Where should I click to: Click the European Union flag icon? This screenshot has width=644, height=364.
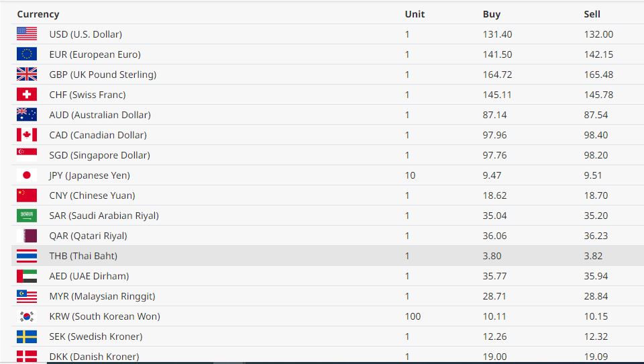pyautogui.click(x=27, y=54)
